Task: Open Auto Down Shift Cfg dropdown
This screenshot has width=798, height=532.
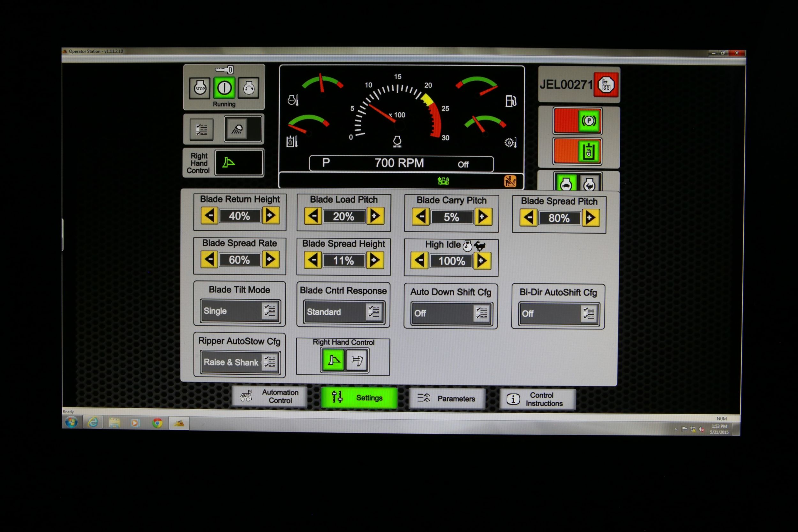Action: [x=481, y=313]
